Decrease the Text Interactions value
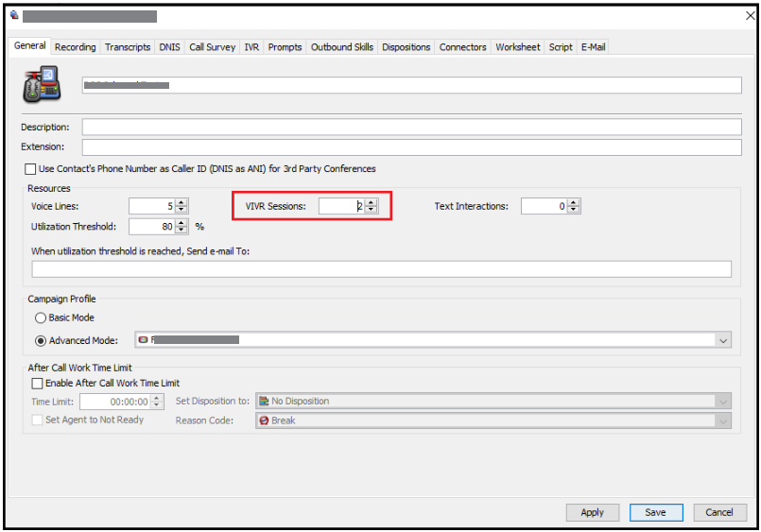 coord(574,210)
